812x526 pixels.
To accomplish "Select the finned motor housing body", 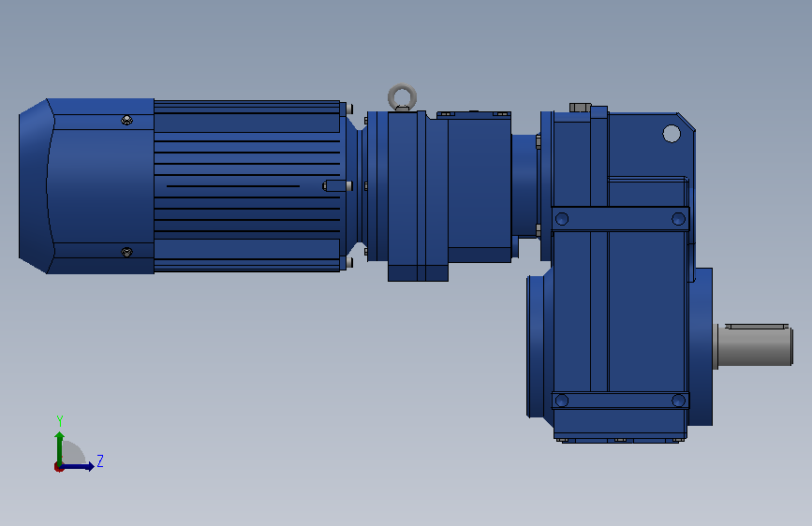I will tap(247, 186).
